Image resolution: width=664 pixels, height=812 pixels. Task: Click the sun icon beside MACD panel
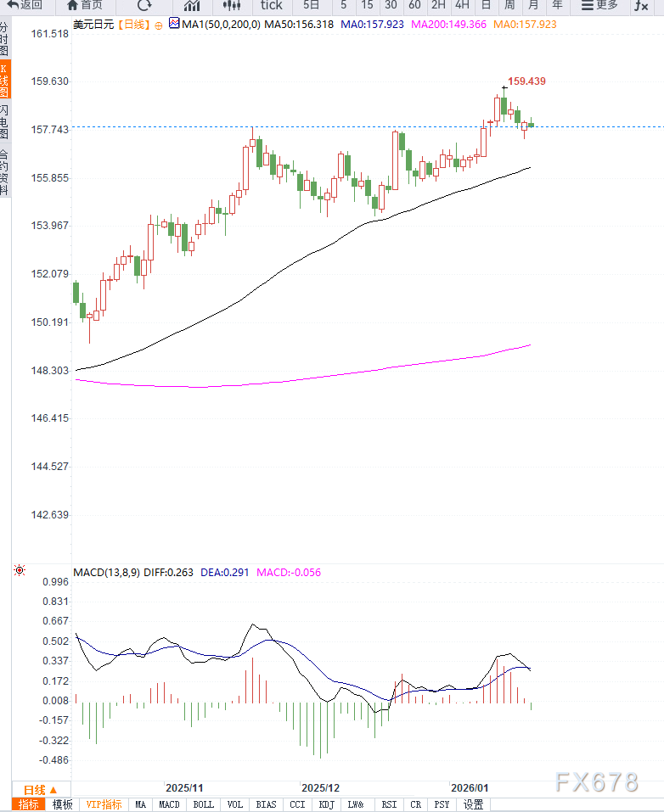(19, 572)
